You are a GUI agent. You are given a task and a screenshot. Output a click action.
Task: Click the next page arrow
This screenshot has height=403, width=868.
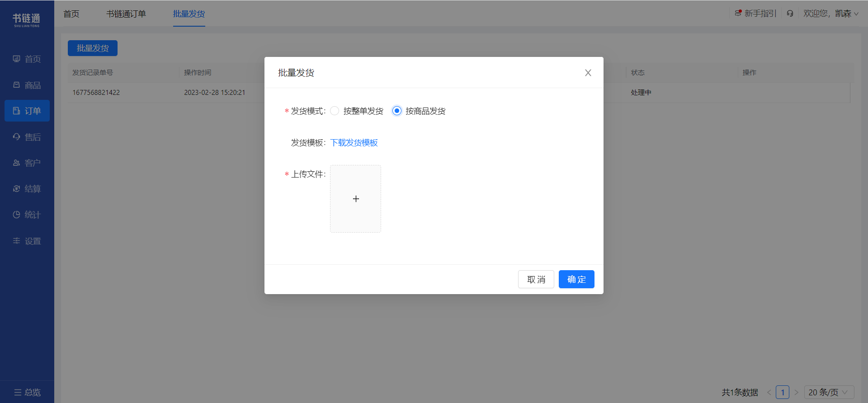tap(796, 392)
